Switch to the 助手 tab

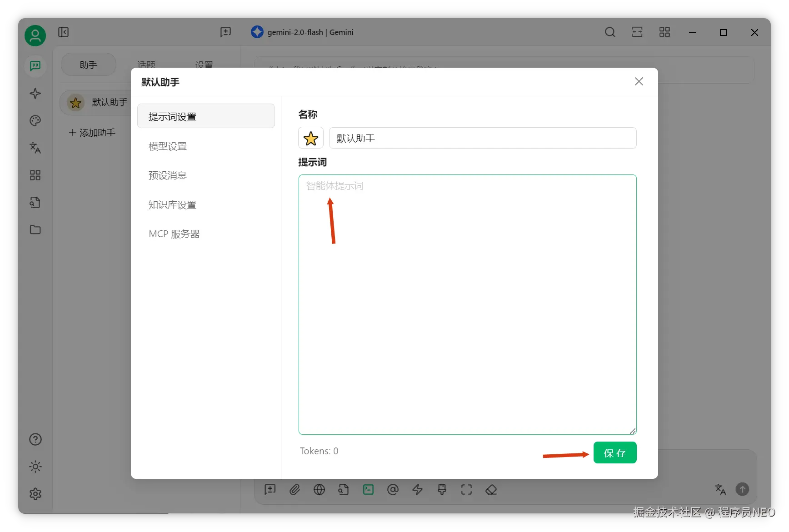pyautogui.click(x=89, y=65)
